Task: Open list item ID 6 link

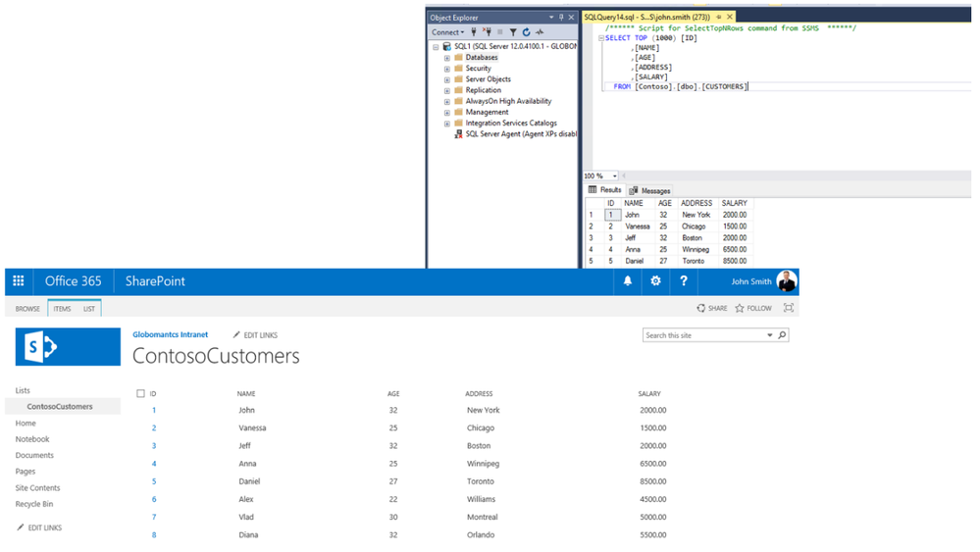Action: pos(154,499)
